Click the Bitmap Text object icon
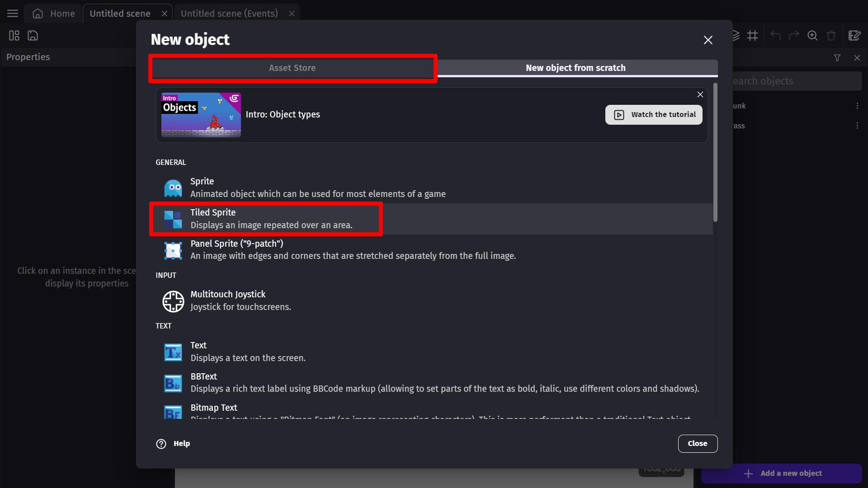 pos(173,413)
